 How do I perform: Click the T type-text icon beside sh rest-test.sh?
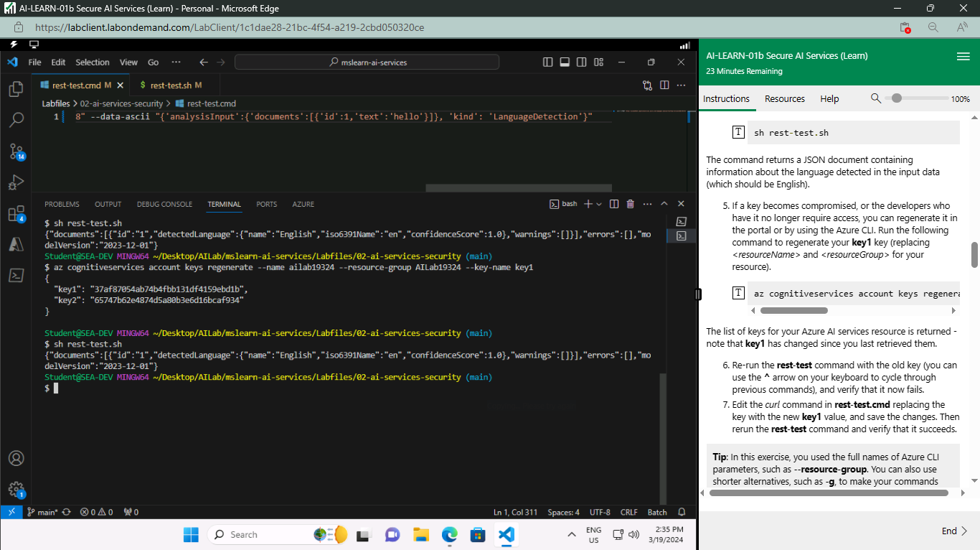pyautogui.click(x=738, y=132)
